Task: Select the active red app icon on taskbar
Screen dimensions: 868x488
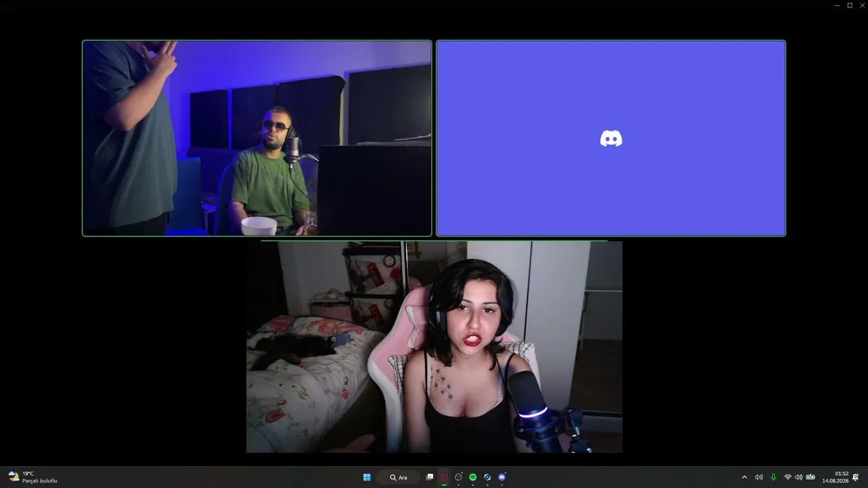Action: pos(444,477)
